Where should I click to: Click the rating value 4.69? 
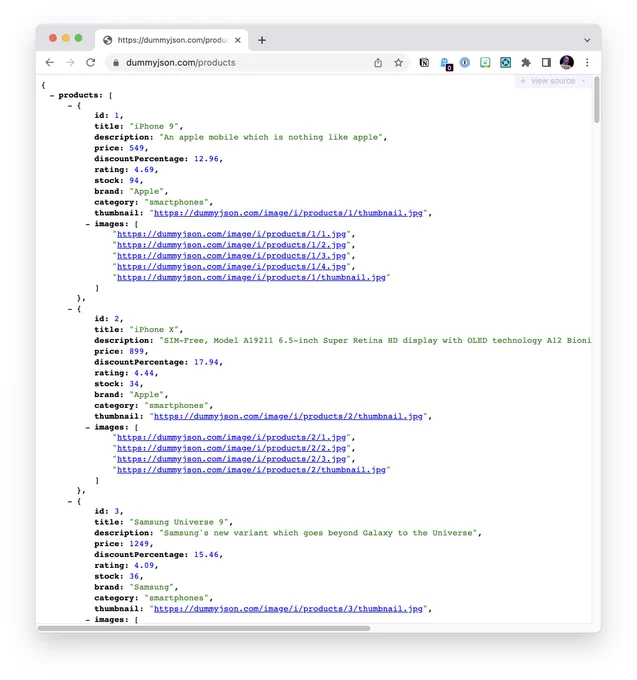144,170
